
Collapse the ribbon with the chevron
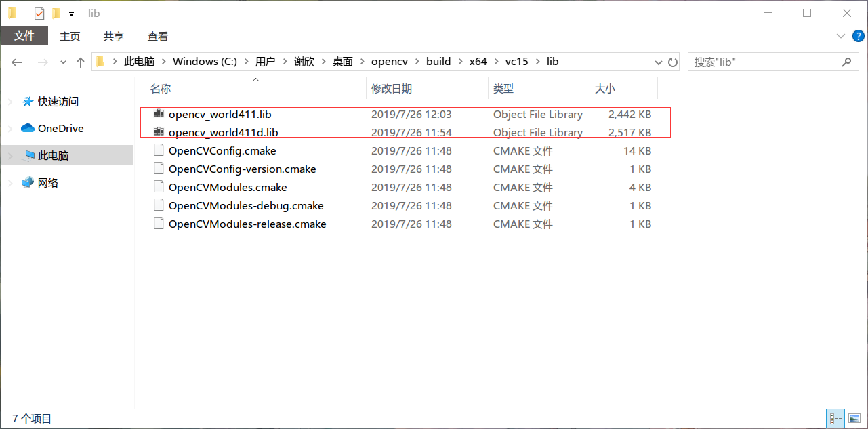840,36
